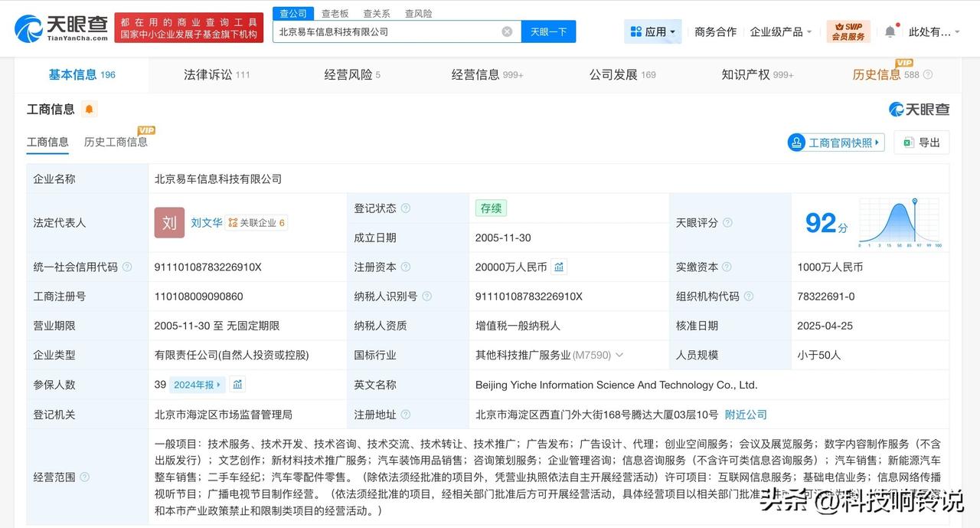Click the help icon next to 历史信息
The height and width of the screenshot is (528, 980).
(x=928, y=75)
